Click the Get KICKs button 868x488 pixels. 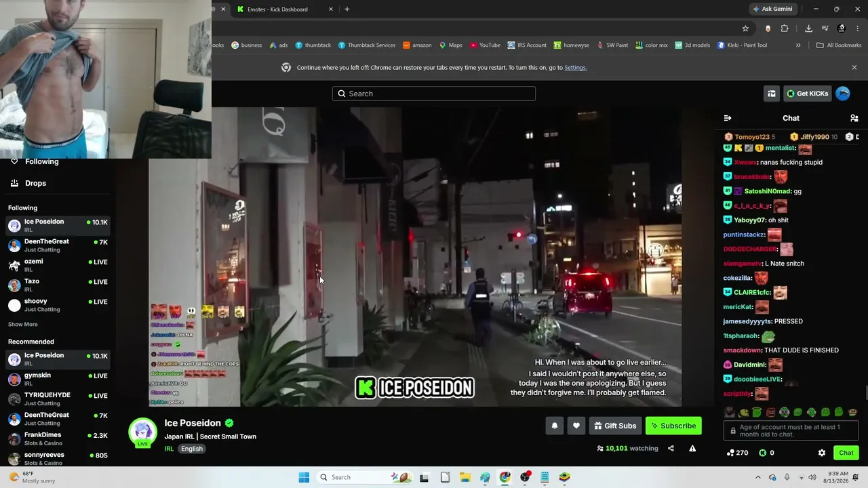point(808,94)
